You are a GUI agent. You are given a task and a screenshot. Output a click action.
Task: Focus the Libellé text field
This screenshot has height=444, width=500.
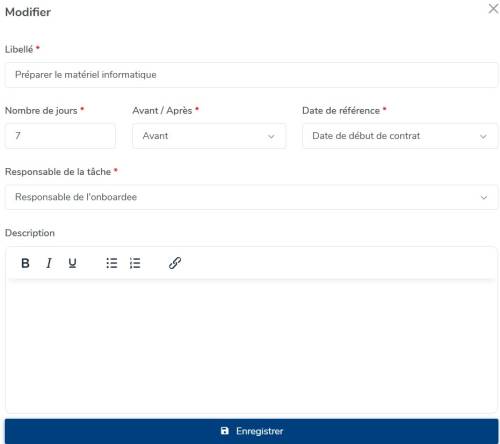[x=252, y=75]
